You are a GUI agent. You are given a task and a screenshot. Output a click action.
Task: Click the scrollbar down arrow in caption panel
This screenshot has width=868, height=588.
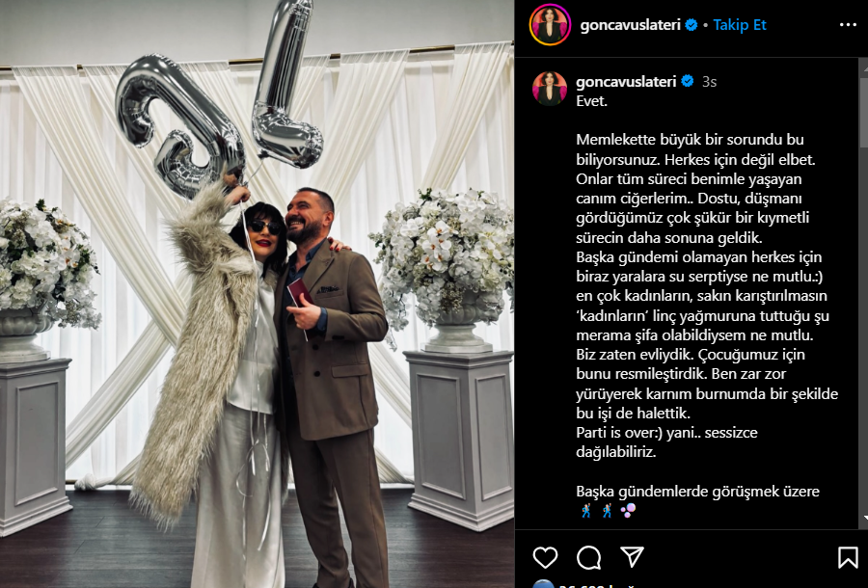click(863, 519)
